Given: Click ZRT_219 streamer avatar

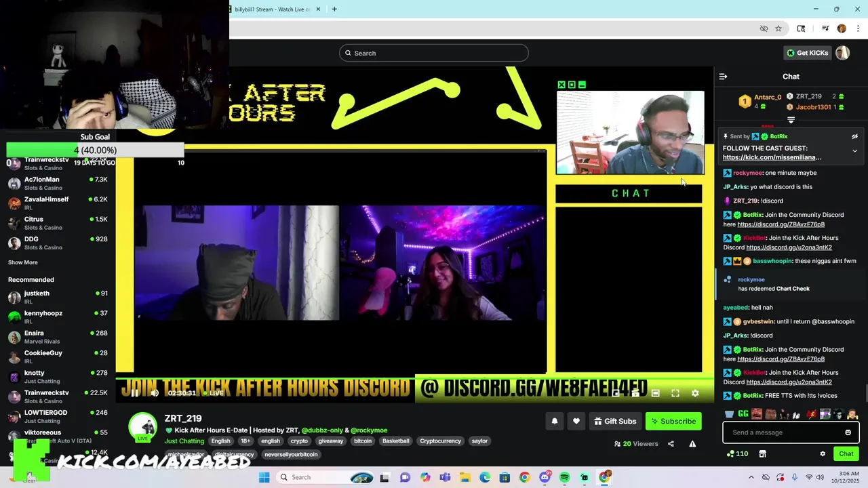Looking at the screenshot, I should tap(143, 427).
